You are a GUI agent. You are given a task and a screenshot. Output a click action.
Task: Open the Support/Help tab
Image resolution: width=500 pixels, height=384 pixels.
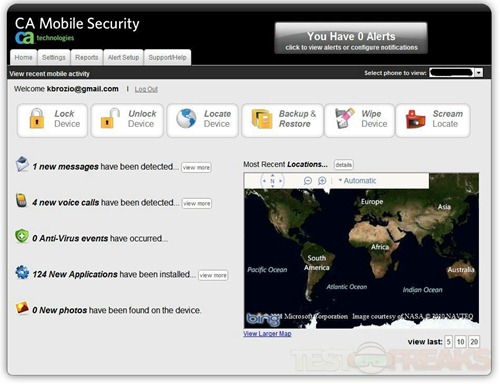pyautogui.click(x=167, y=57)
